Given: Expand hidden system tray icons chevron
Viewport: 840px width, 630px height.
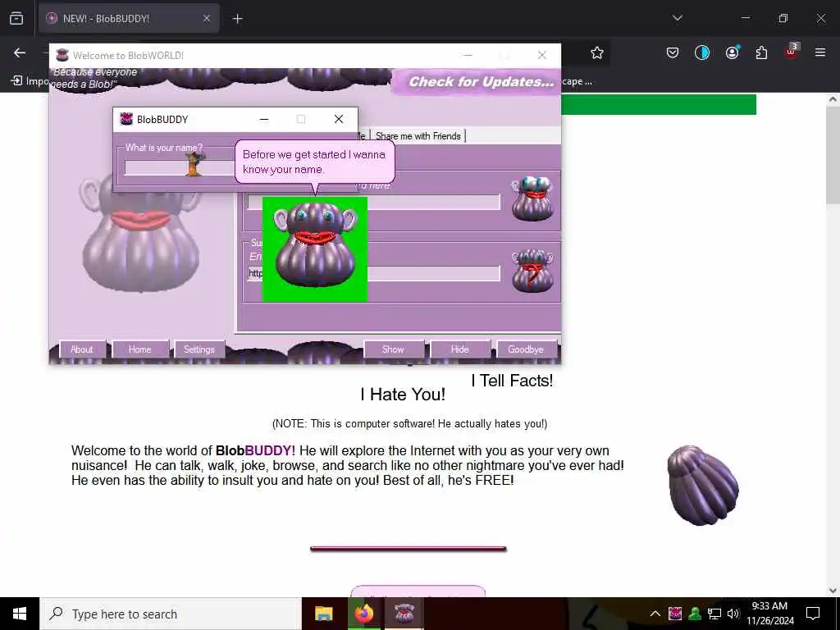Looking at the screenshot, I should 655,614.
